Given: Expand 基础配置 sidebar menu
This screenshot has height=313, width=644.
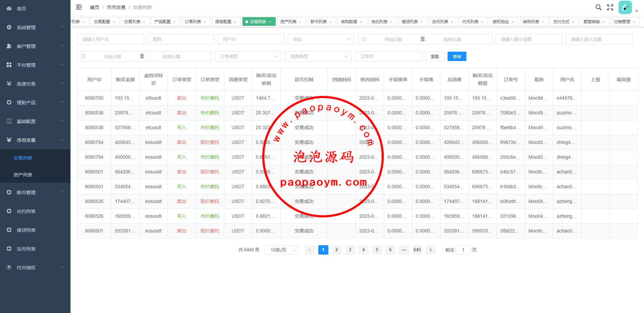Looking at the screenshot, I should pyautogui.click(x=35, y=121).
